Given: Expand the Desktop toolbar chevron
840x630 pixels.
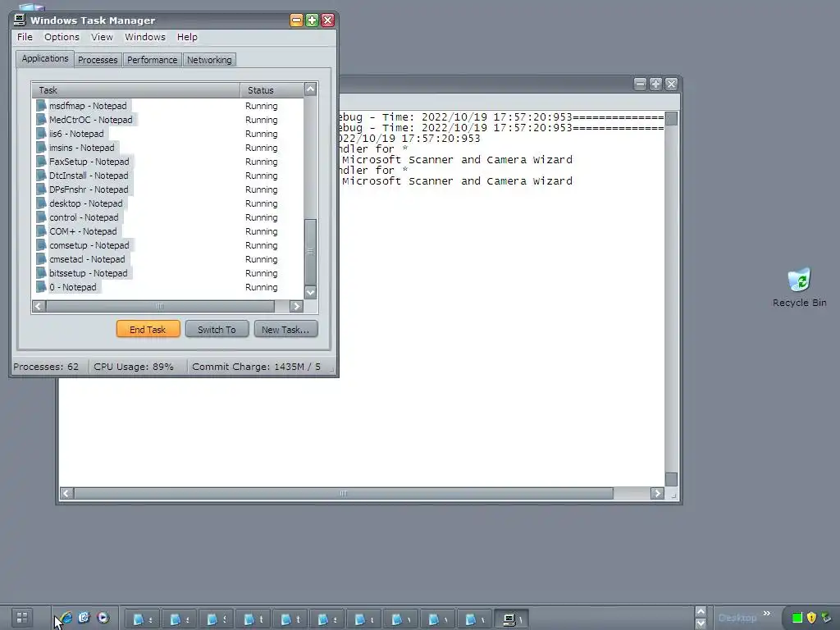Looking at the screenshot, I should pos(767,614).
